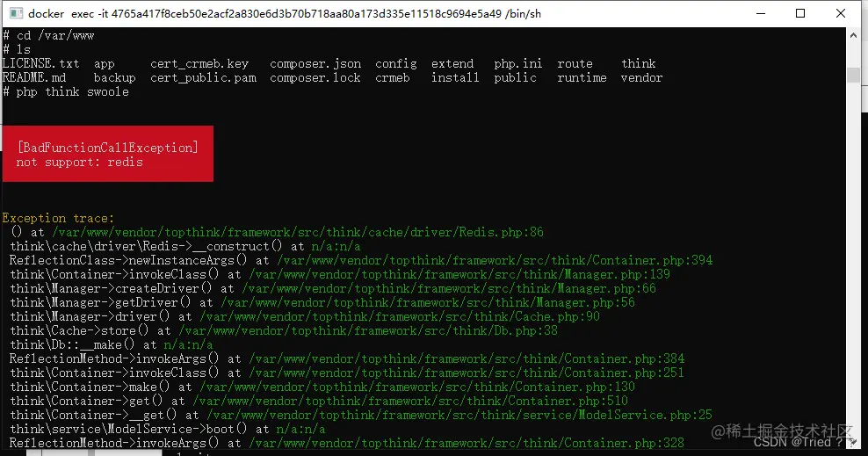Click the window title text 'docker exec -it'

[69, 13]
